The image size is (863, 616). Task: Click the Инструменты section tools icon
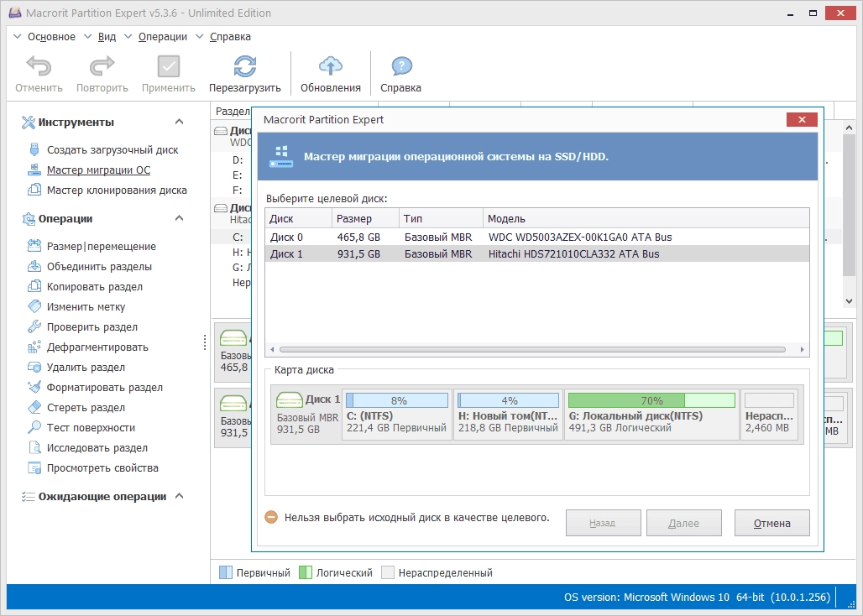pos(28,122)
